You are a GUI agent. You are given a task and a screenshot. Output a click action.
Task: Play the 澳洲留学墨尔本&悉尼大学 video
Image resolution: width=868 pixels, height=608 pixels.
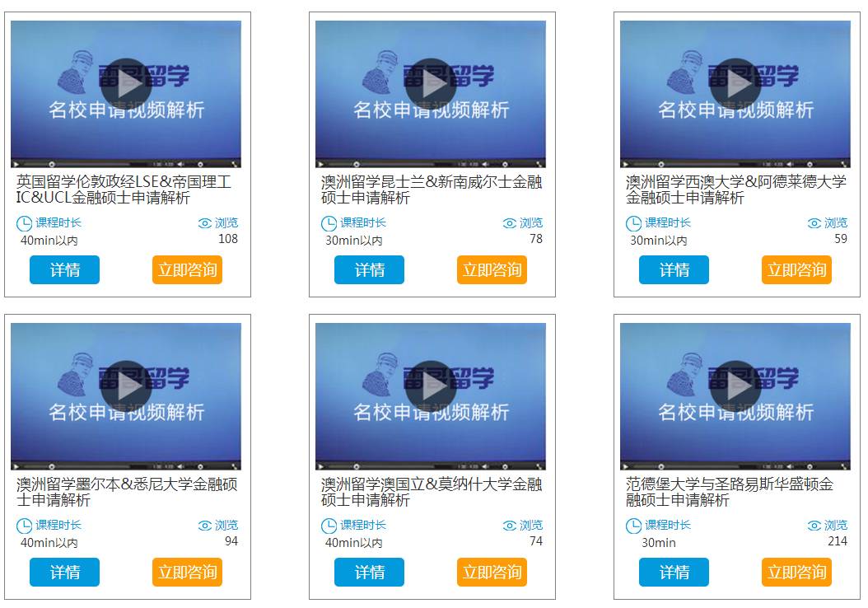pos(126,386)
